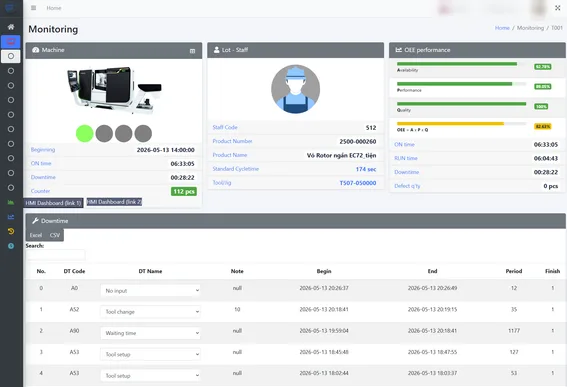Screen dimensions: 567x387
Task: Open the 'Waiting time' DT Name dropdown
Action: pyautogui.click(x=150, y=333)
